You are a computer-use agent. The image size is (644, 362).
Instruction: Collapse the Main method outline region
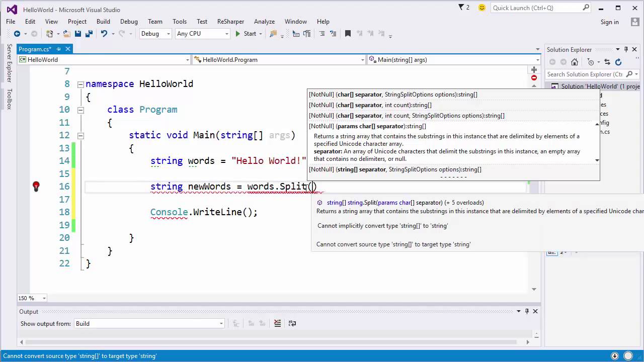[x=80, y=135]
